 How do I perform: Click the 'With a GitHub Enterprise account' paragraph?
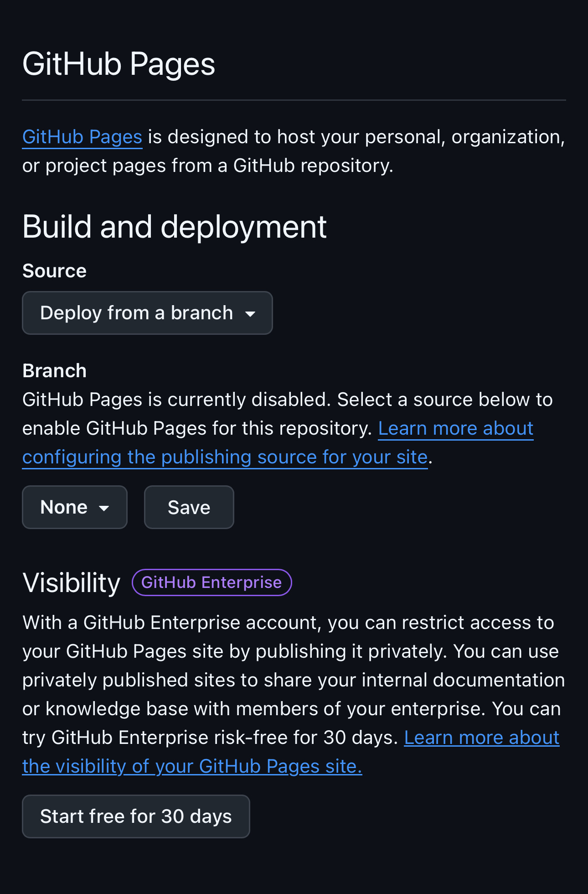pos(294,680)
